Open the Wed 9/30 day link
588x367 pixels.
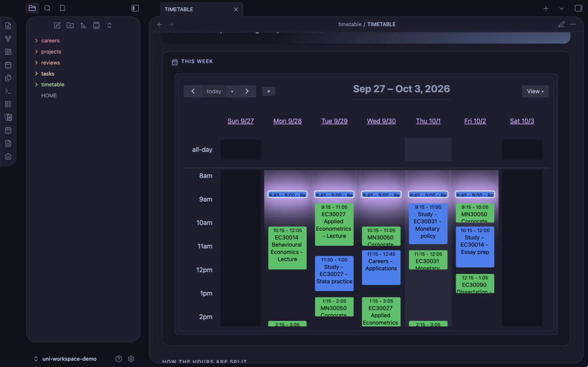(x=381, y=121)
